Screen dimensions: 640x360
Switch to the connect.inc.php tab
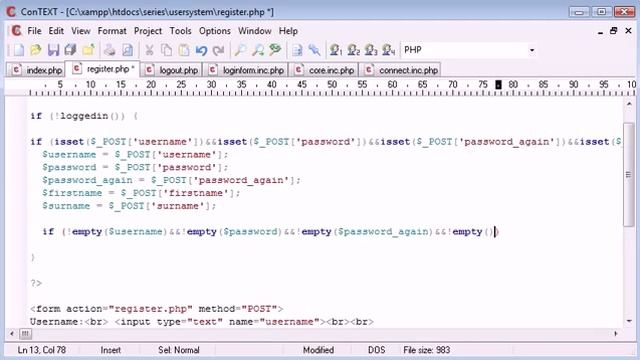tap(401, 70)
